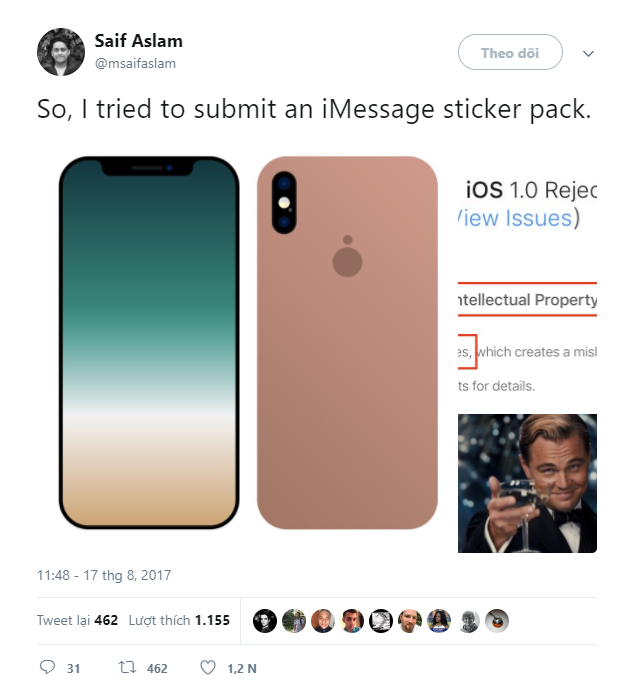Click the last liker avatar in the row

[497, 620]
